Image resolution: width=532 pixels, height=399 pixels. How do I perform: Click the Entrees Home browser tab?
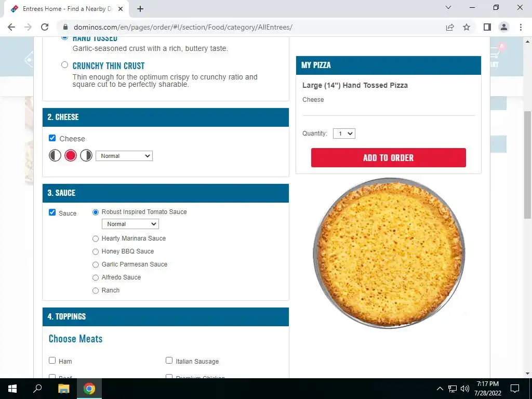click(66, 9)
